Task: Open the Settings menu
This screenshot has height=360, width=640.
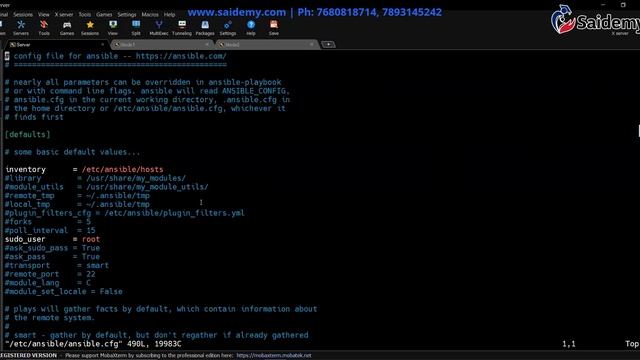Action: [x=127, y=14]
